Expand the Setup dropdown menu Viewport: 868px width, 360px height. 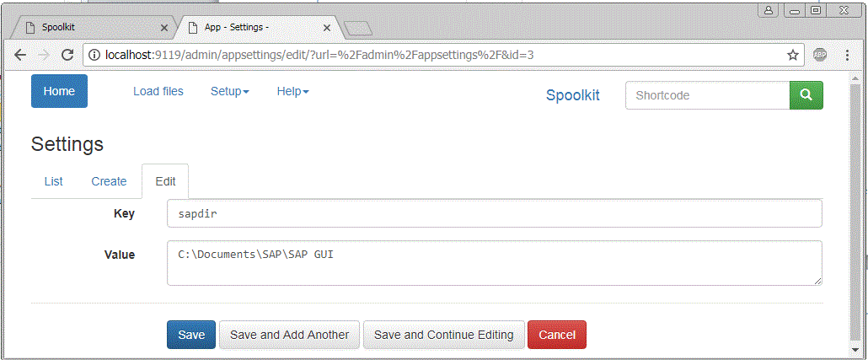click(230, 91)
